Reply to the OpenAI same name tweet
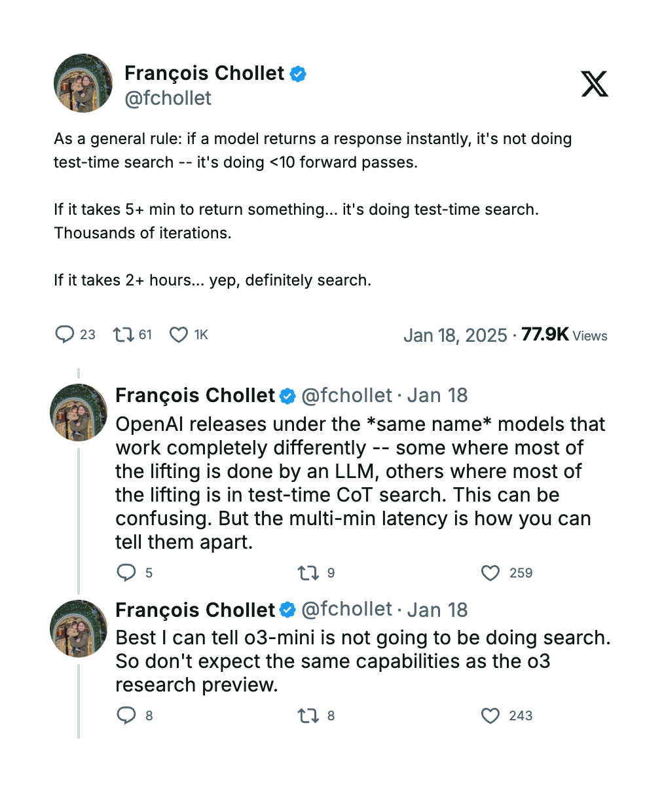664x812 pixels. tap(126, 573)
